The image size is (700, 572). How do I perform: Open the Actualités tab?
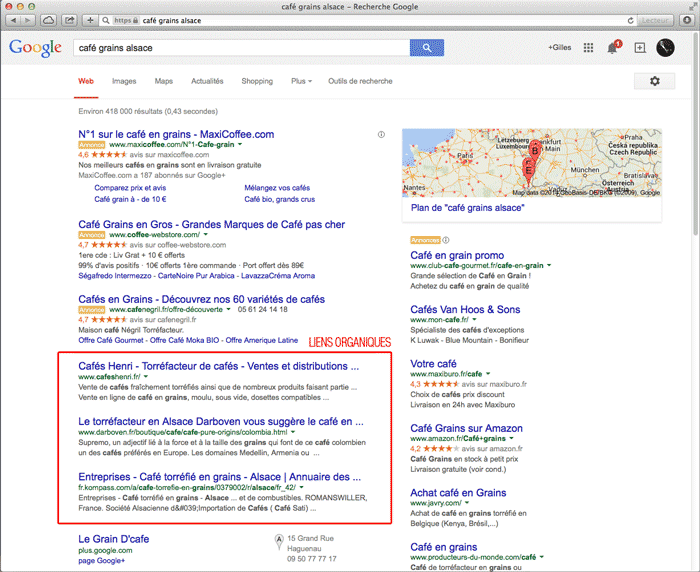tap(207, 81)
